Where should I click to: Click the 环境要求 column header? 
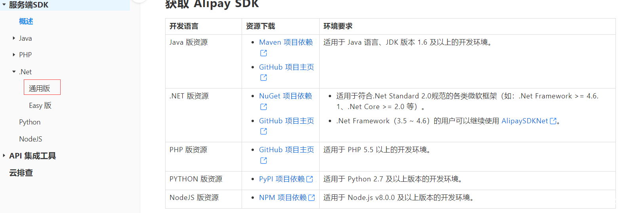point(338,26)
